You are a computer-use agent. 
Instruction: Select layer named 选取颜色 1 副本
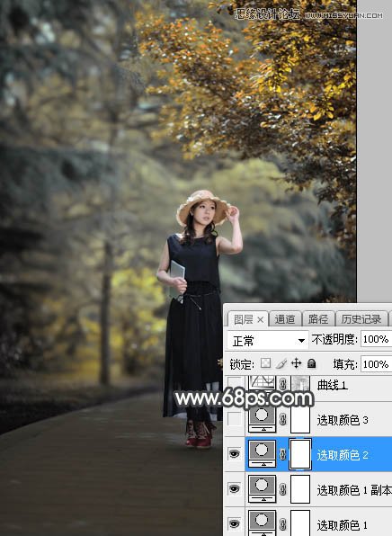coord(354,490)
